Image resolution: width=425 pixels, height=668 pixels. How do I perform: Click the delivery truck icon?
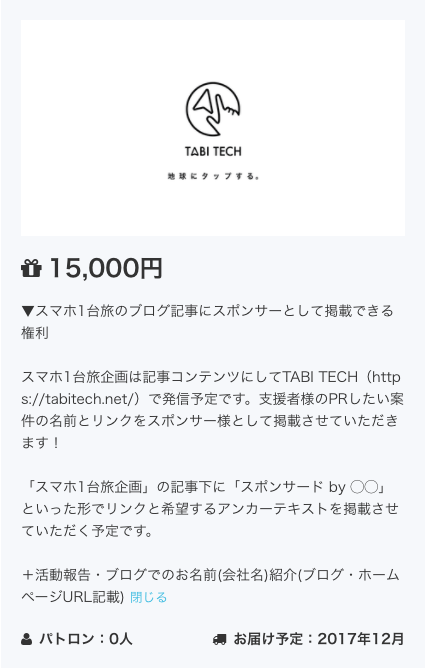point(220,639)
